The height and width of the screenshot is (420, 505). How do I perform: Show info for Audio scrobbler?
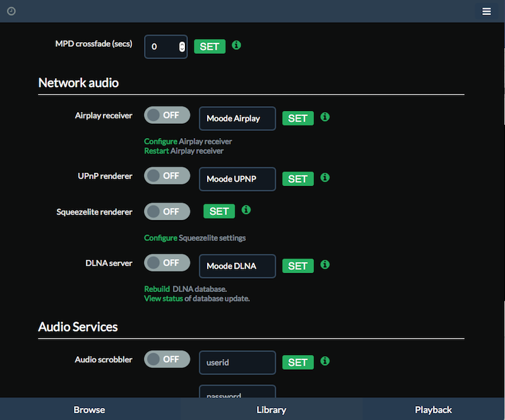point(324,361)
